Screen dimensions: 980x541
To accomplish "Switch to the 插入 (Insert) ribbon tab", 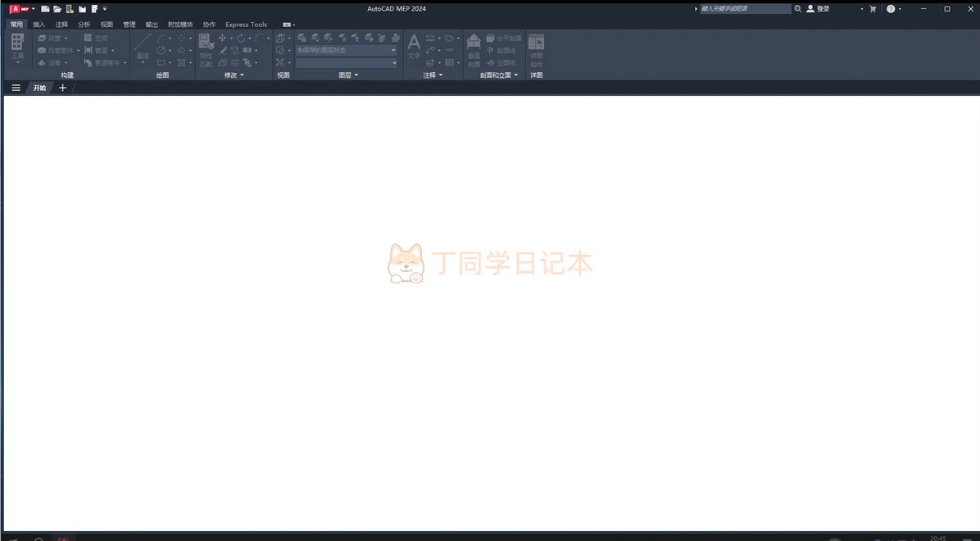I will click(x=39, y=25).
